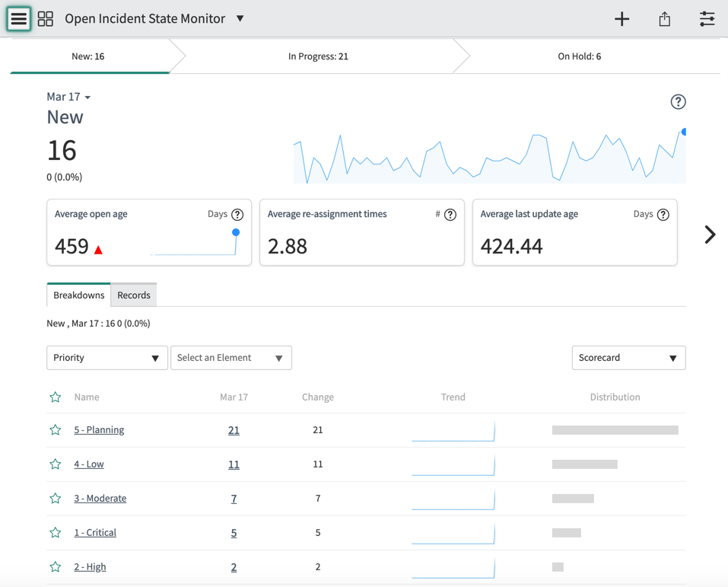Click the 1 - Critical trend sparkline
This screenshot has width=728, height=587.
click(453, 534)
